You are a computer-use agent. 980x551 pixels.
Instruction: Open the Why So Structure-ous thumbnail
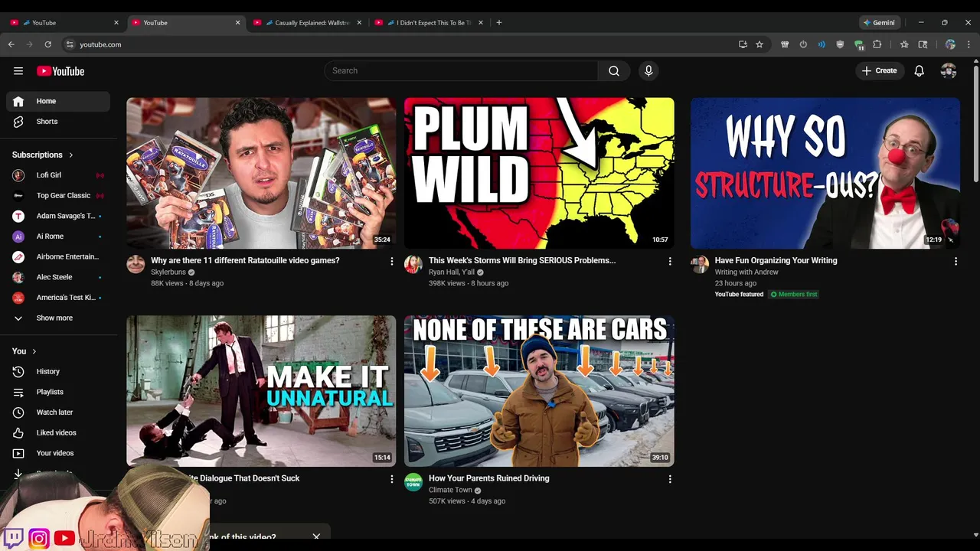825,173
